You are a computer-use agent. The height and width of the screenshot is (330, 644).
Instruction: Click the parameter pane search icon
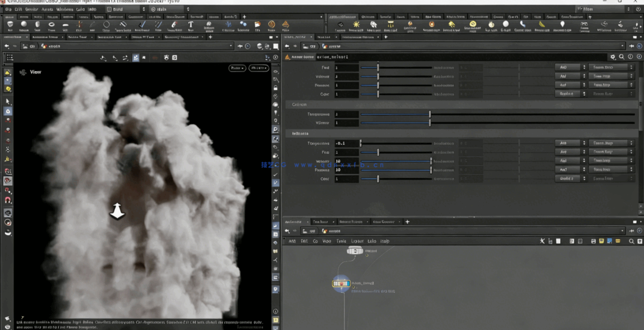coord(622,57)
